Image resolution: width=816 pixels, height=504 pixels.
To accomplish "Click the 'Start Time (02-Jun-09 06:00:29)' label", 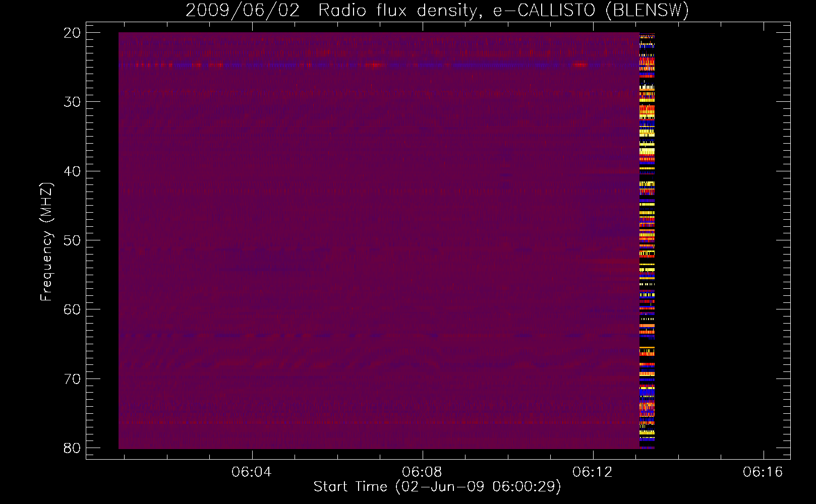I will tap(437, 487).
